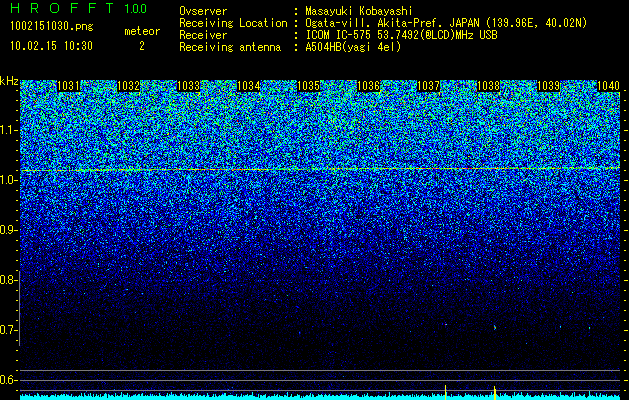Click the 0.6 kHz axis label
Screen dimensions: 629x400
[9, 380]
